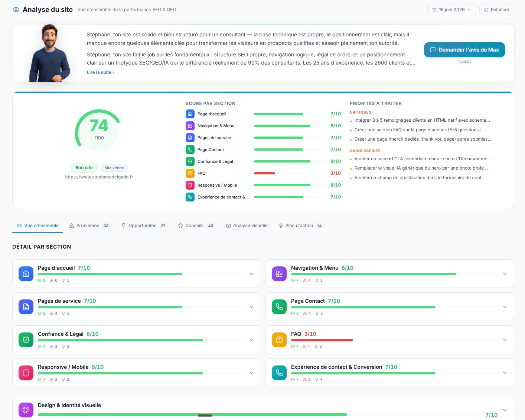Click the Responsive / Mobile icon in score list

click(x=190, y=185)
